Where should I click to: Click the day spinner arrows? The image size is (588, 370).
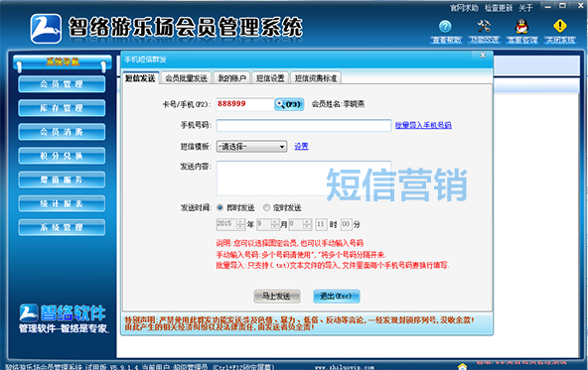307,224
